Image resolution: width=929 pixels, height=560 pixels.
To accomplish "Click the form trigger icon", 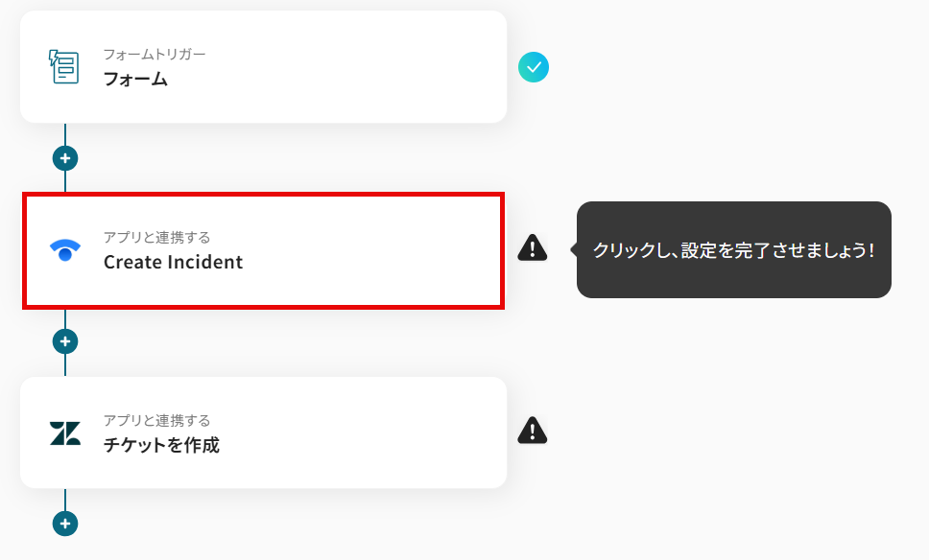I will click(64, 67).
